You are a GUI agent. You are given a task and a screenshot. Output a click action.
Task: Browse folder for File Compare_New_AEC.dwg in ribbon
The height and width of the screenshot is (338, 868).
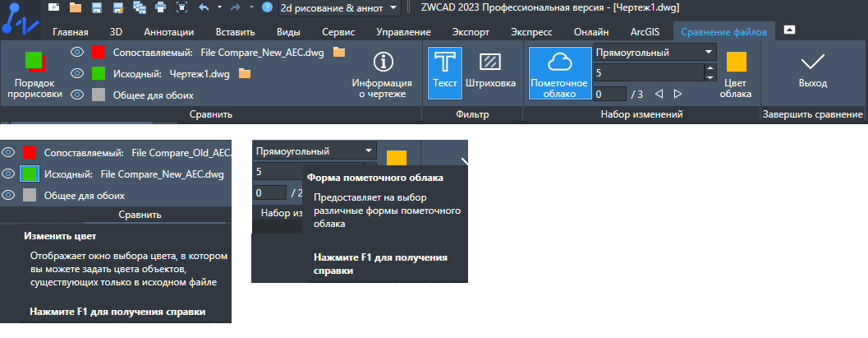(339, 52)
